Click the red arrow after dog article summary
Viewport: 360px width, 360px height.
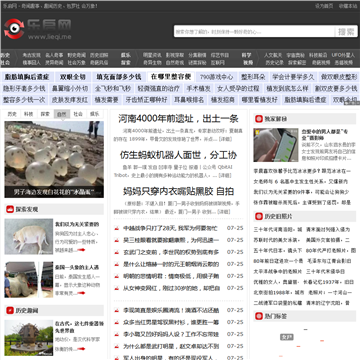pyautogui.click(x=81, y=250)
